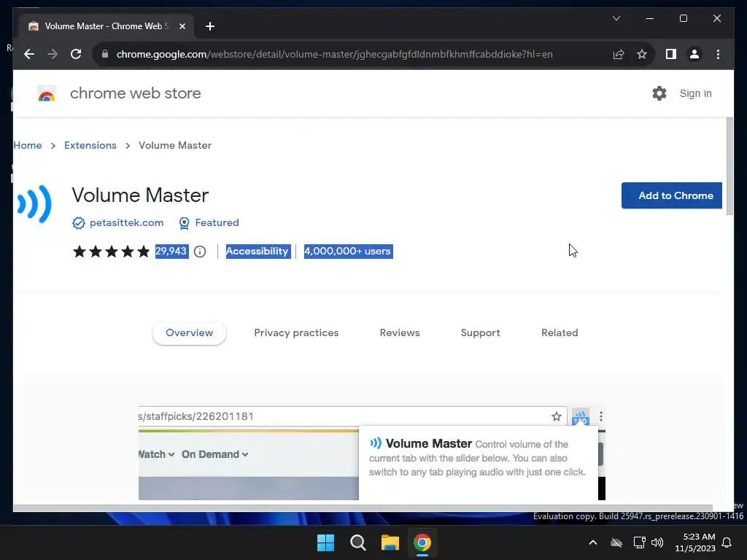Close the Volume Master tab
The height and width of the screenshot is (560, 747).
pyautogui.click(x=182, y=26)
